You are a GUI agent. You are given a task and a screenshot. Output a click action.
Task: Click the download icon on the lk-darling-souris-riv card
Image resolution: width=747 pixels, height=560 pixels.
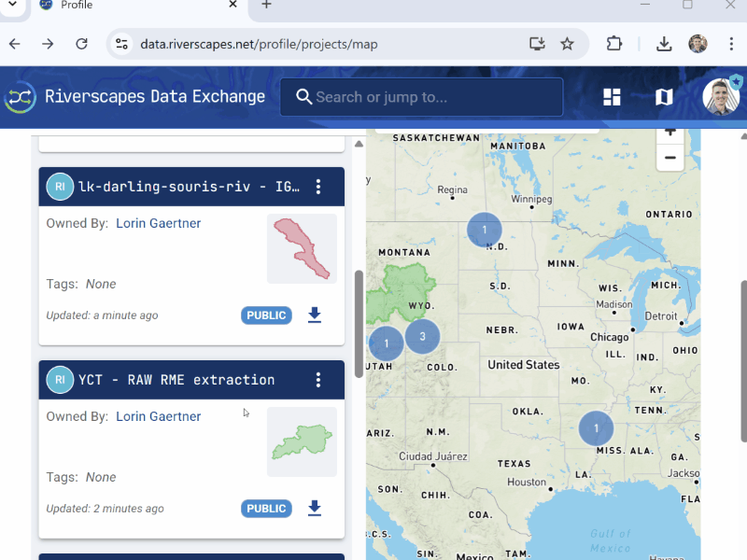(315, 315)
